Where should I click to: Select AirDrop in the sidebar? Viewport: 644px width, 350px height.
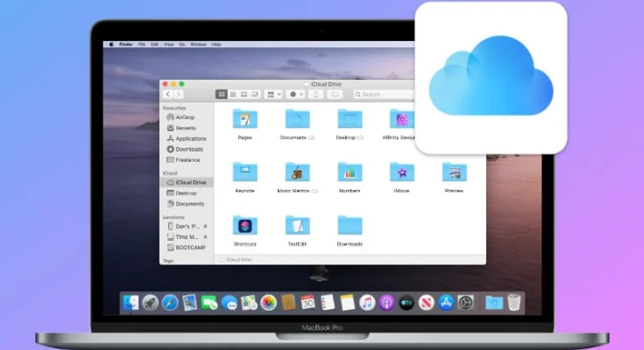186,117
